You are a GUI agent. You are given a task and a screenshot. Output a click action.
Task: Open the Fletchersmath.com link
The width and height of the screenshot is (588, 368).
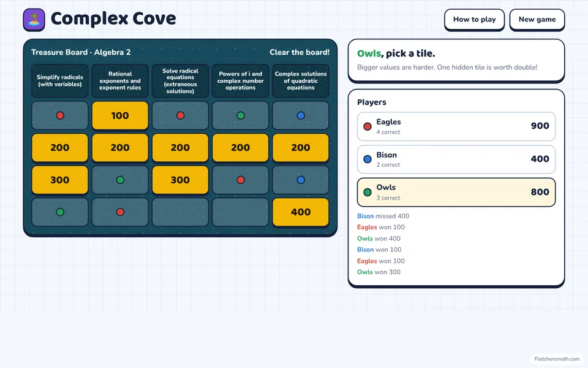[557, 359]
